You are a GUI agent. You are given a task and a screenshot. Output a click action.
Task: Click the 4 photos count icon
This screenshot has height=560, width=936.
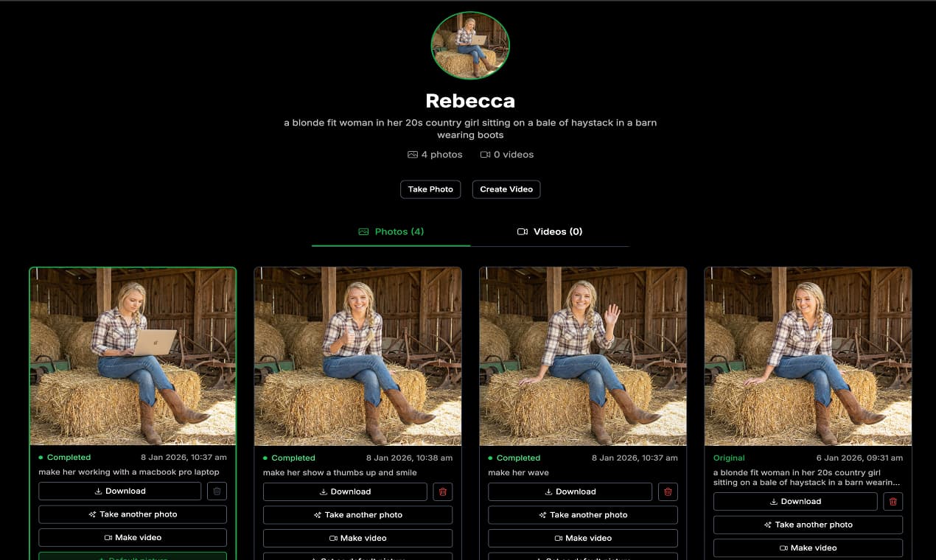click(x=413, y=155)
